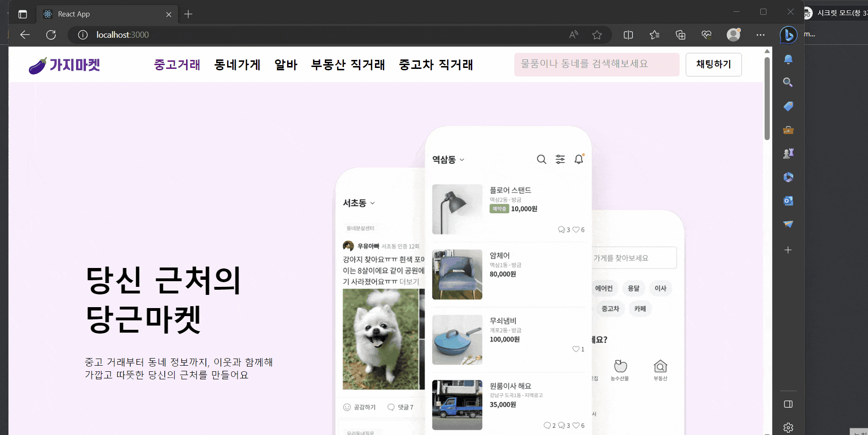Open the 부동산 직거래 menu

click(348, 65)
